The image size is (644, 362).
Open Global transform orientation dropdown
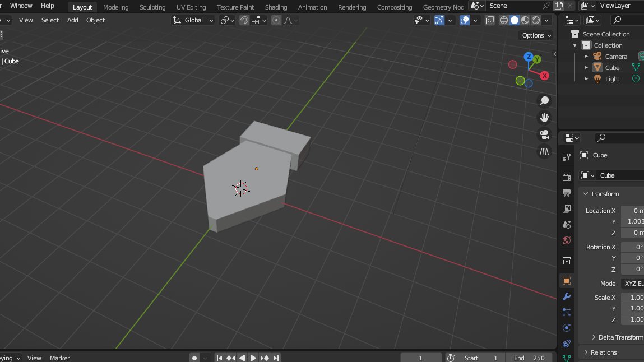click(x=193, y=20)
